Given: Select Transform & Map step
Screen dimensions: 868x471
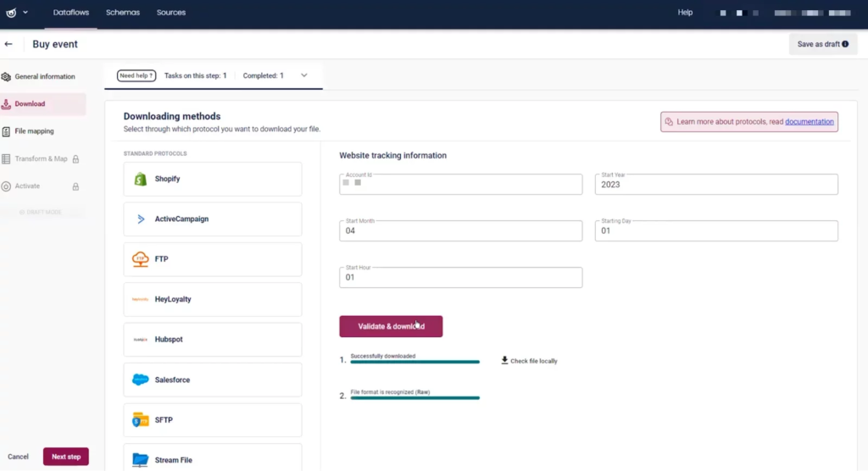Looking at the screenshot, I should [43, 159].
